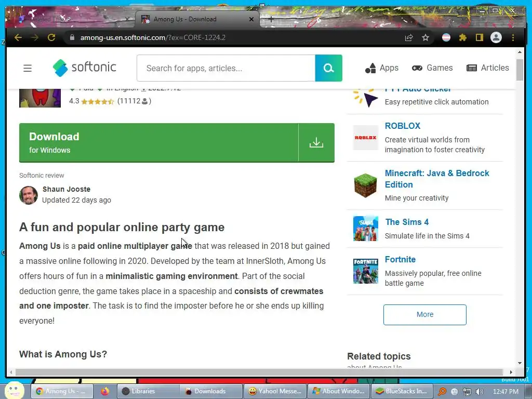This screenshot has width=532, height=399.
Task: Open the Games section
Action: tap(432, 68)
